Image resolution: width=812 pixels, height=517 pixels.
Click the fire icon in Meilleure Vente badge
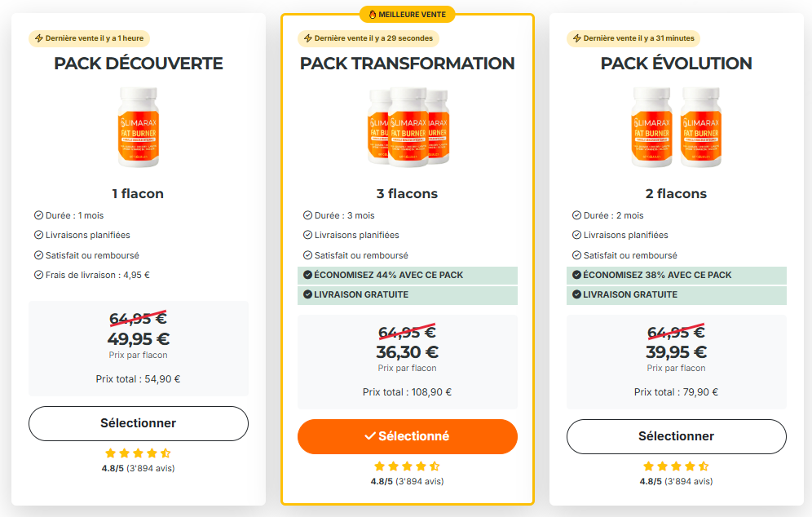(373, 14)
